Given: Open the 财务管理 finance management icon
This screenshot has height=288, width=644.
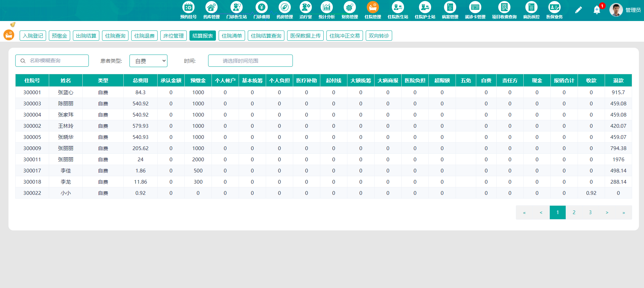Looking at the screenshot, I should tap(350, 10).
